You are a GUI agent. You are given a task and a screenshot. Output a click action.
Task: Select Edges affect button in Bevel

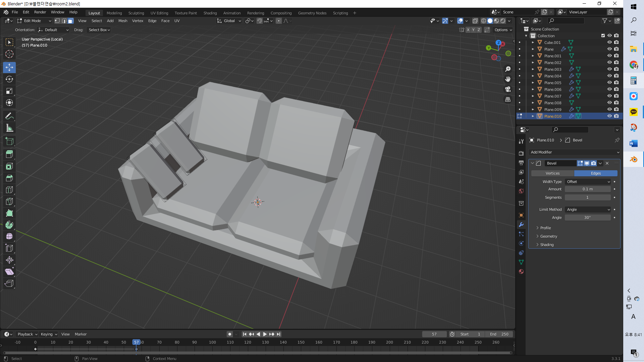pos(596,173)
